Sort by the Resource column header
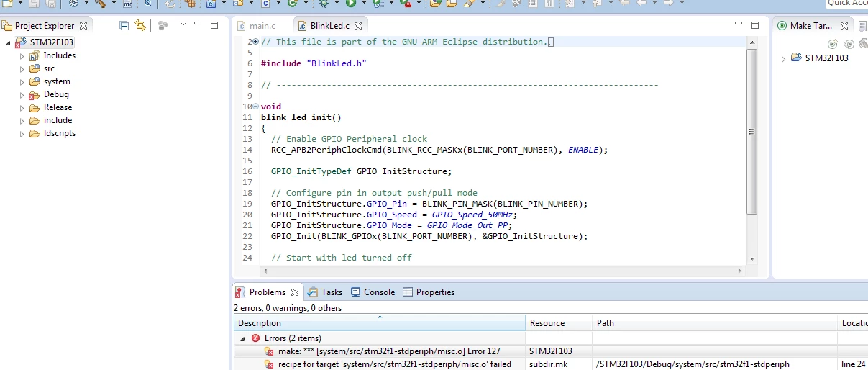868x370 pixels. [559, 323]
